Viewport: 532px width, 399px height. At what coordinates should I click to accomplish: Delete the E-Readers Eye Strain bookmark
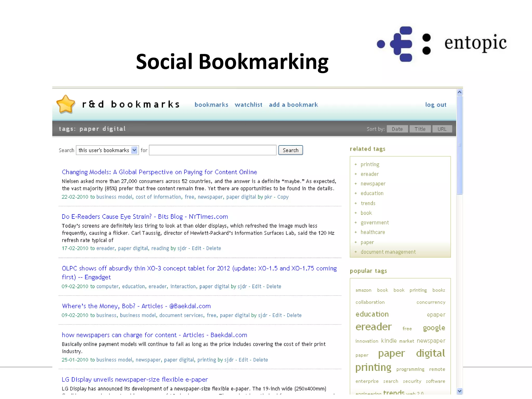214,248
